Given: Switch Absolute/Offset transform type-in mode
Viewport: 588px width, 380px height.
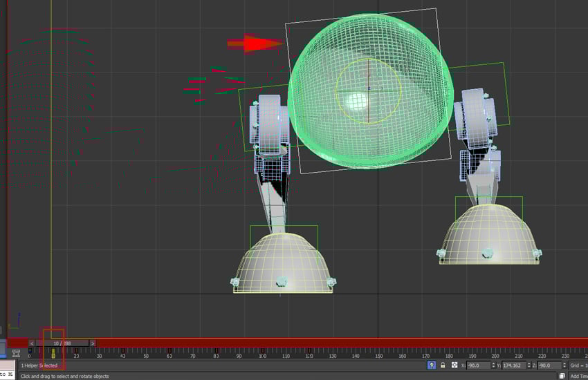Looking at the screenshot, I should pos(454,365).
